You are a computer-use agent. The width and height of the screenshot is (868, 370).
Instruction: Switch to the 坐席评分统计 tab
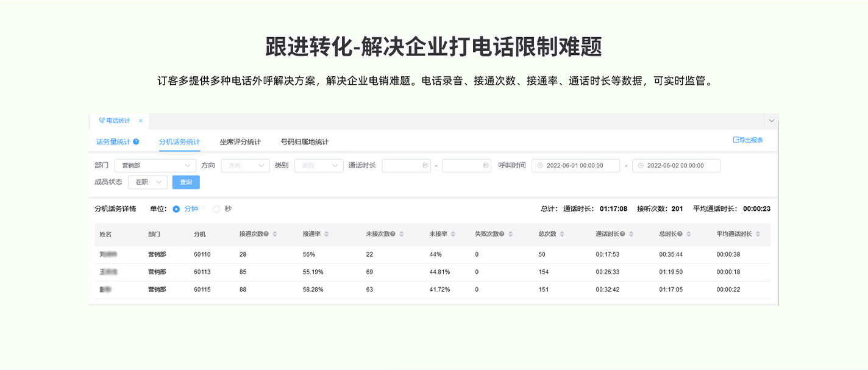pos(240,142)
